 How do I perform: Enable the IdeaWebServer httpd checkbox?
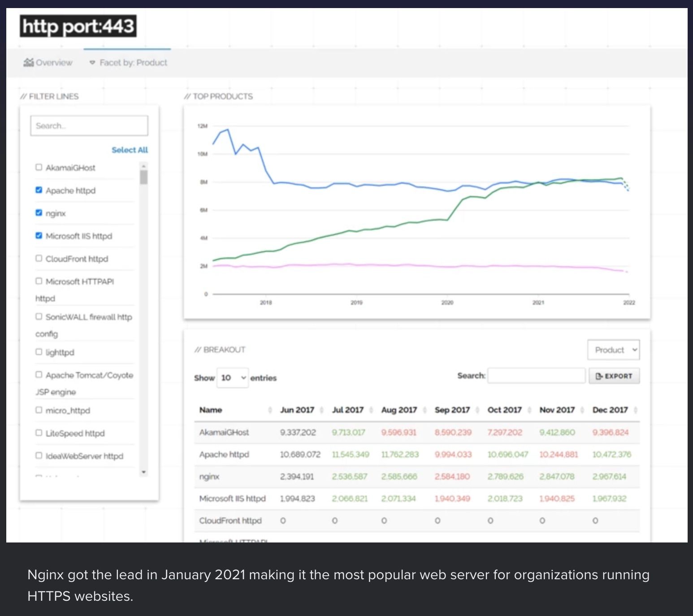pyautogui.click(x=39, y=456)
